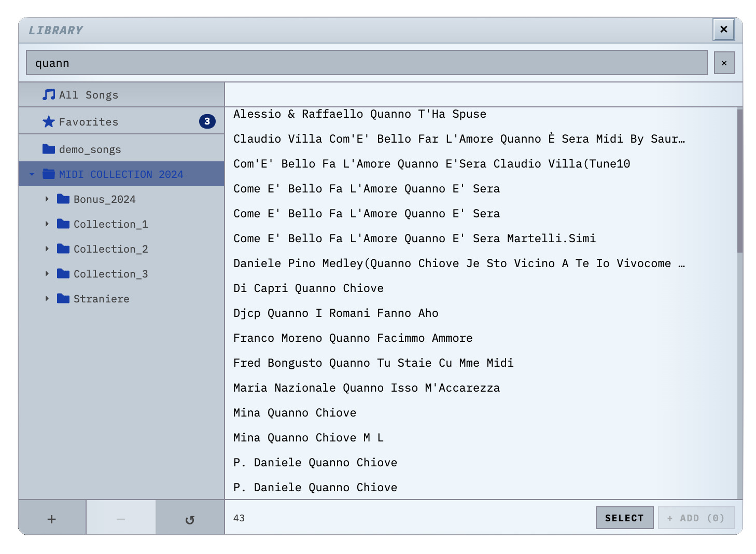756x554 pixels.
Task: Select 'Daniele Pino Medley(Quanno Chiove' song
Action: (481, 264)
